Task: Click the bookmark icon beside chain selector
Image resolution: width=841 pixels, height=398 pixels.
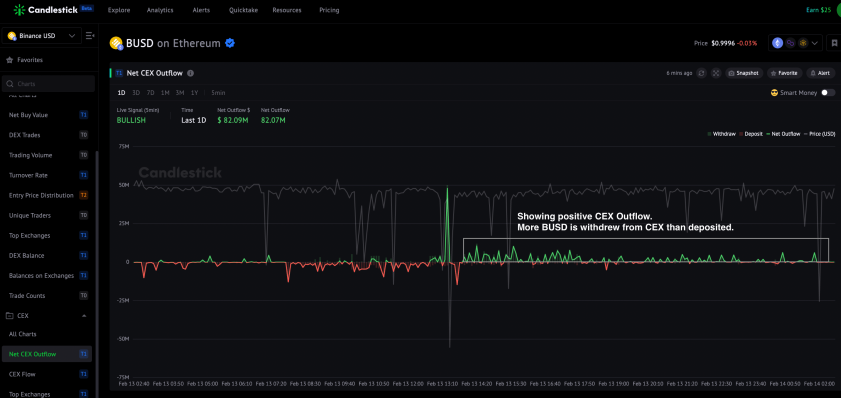Action: [835, 43]
